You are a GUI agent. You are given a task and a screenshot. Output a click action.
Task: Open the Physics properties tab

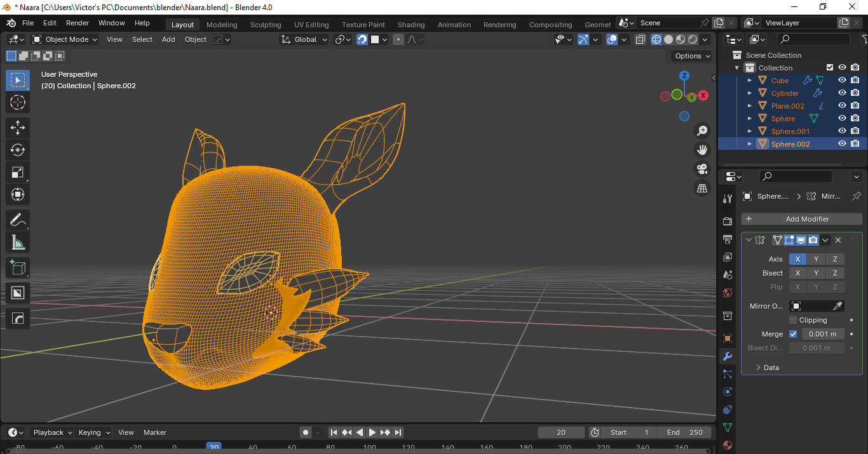coord(728,392)
